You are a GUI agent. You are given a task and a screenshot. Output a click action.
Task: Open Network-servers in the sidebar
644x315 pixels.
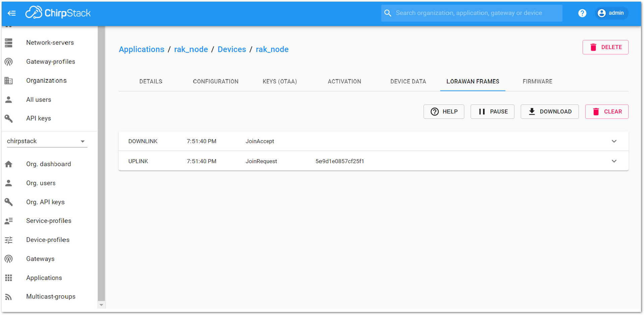pos(50,43)
